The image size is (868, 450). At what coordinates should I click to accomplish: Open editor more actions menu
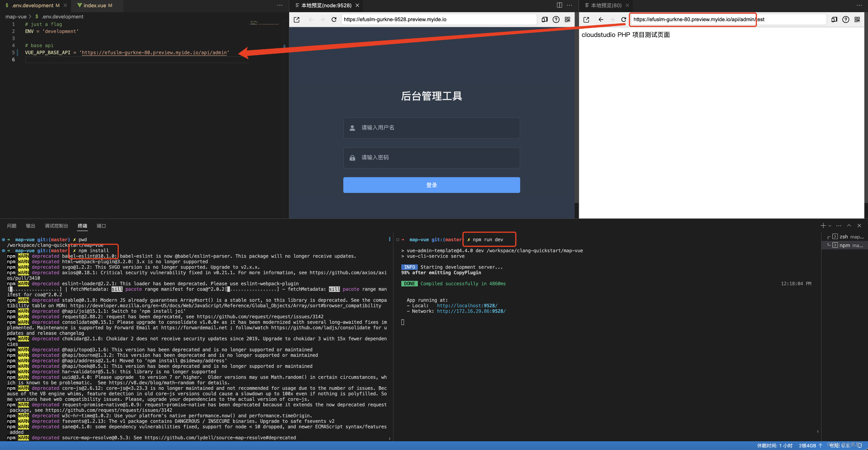tap(280, 5)
